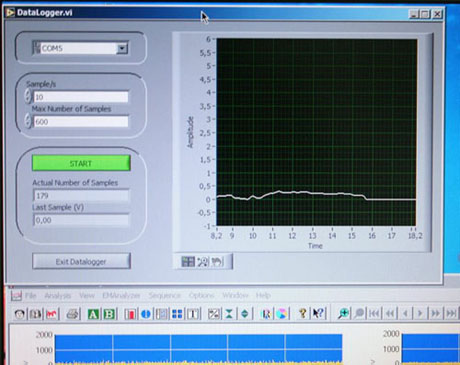Click the color wheel palette icon
Viewport: 460px width, 365px height.
coord(282,314)
